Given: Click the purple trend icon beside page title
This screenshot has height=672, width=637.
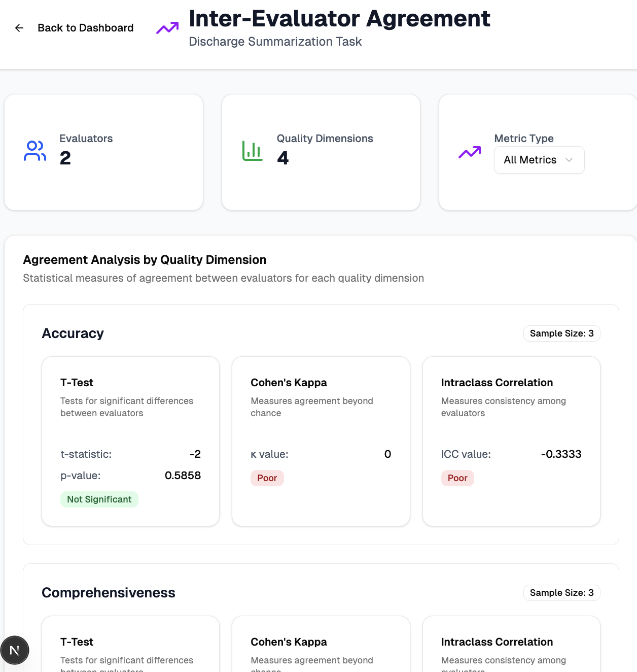Looking at the screenshot, I should (167, 28).
